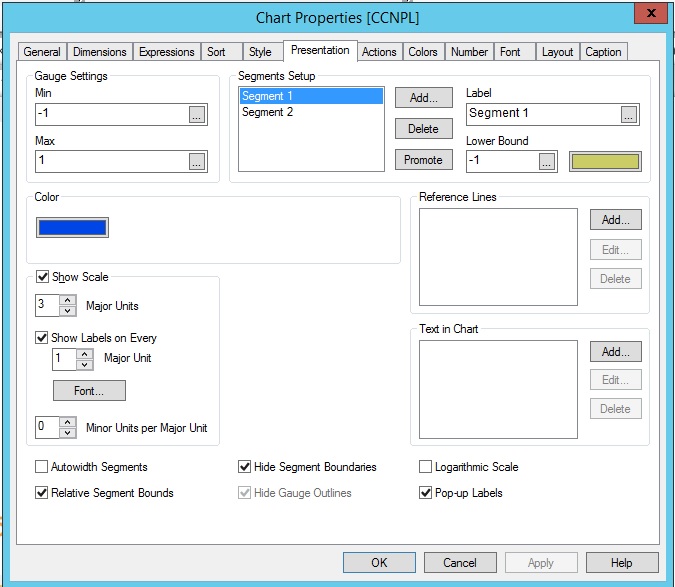Add a new gauge segment

(x=424, y=98)
